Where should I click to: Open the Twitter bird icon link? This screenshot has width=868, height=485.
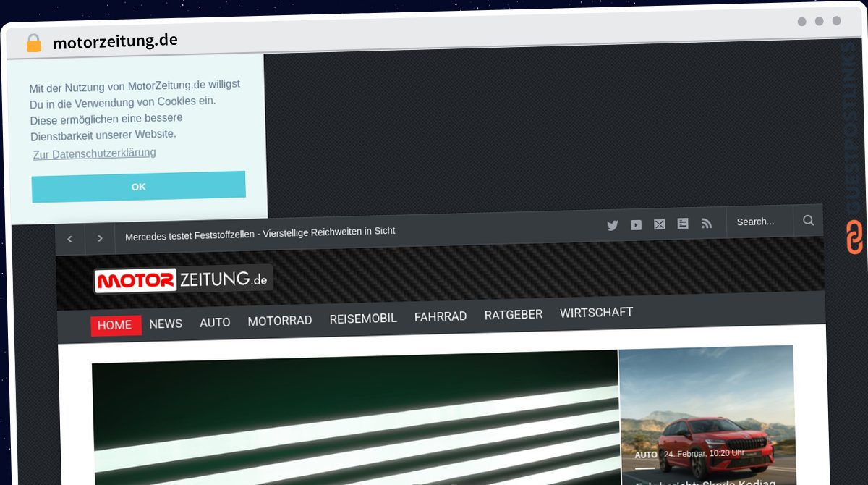click(613, 225)
